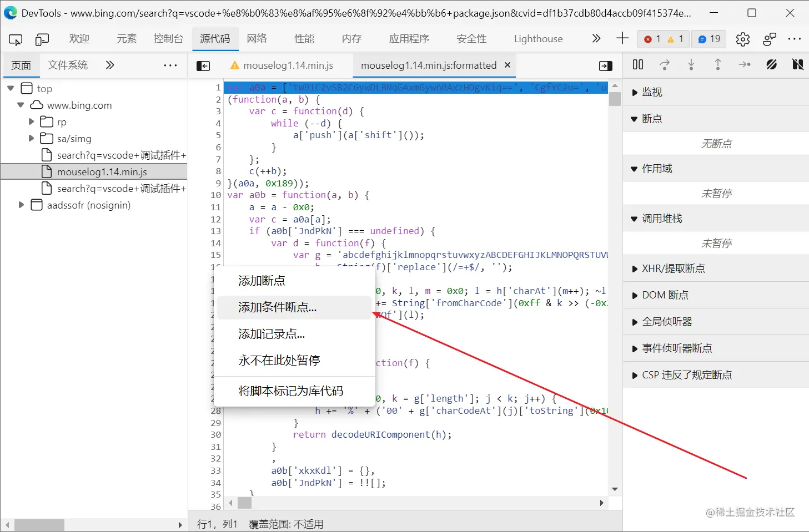Choose 添加记录点... from the context menu
Viewport: 809px width, 532px height.
(x=294, y=334)
